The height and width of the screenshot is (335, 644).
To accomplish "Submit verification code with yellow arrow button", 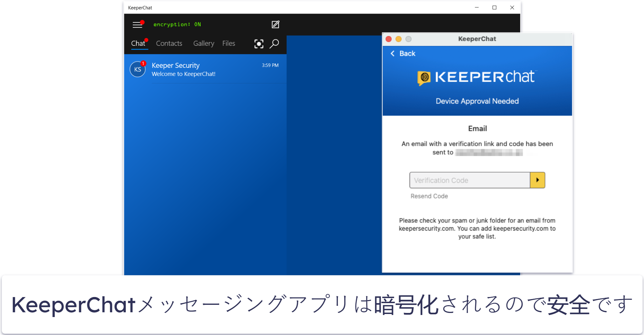I will click(537, 180).
